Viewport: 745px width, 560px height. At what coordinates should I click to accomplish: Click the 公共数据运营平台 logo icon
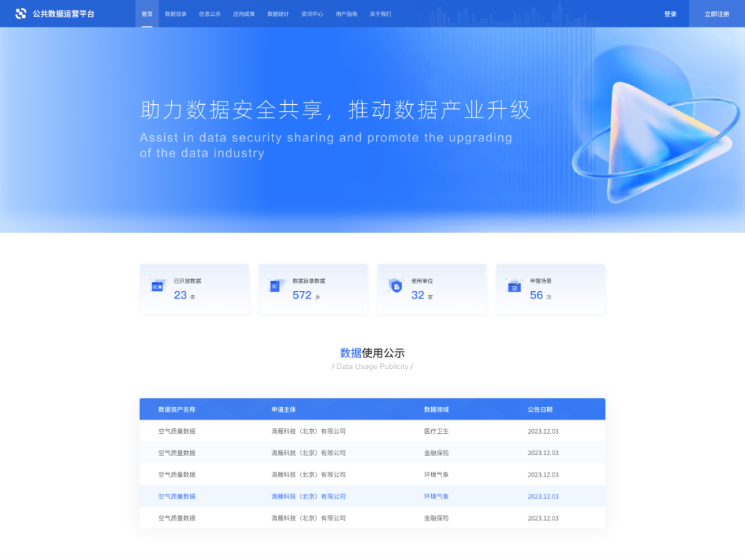pyautogui.click(x=21, y=14)
